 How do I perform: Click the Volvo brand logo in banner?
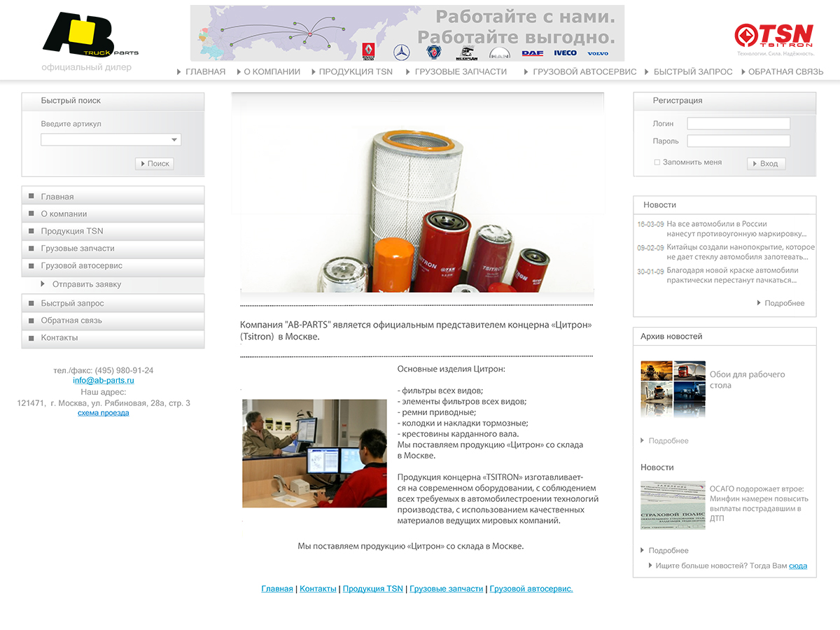tap(598, 53)
